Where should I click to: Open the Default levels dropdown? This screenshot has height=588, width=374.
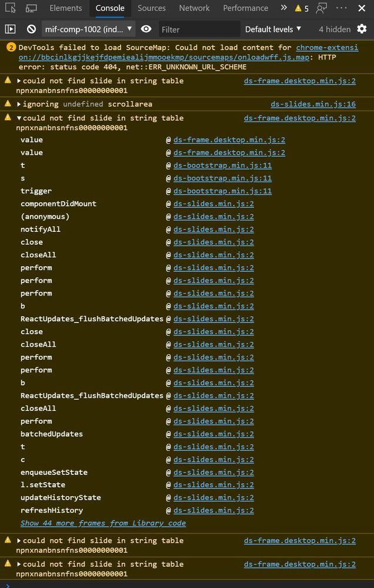point(273,29)
